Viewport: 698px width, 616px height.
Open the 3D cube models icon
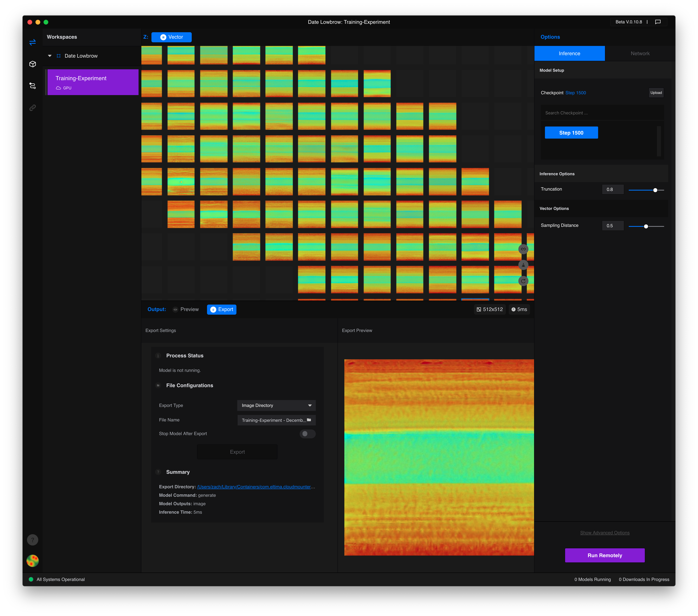tap(32, 64)
